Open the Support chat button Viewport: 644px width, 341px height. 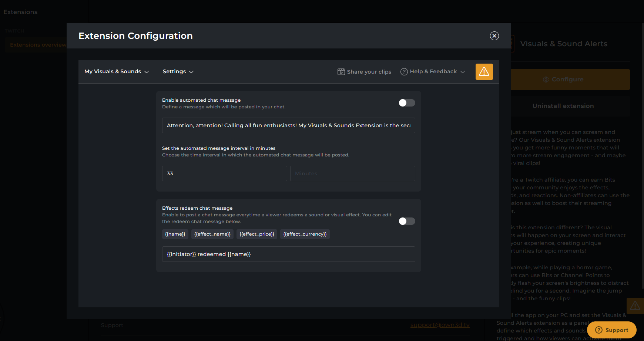(611, 330)
